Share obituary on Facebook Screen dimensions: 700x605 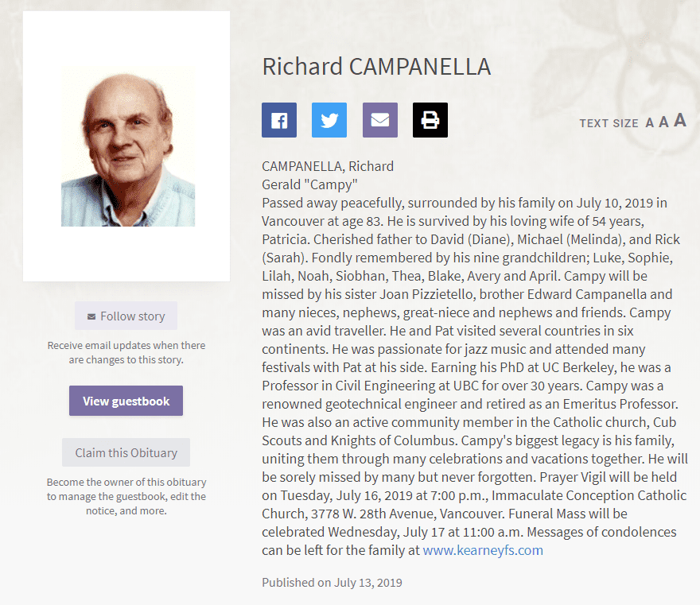point(279,120)
